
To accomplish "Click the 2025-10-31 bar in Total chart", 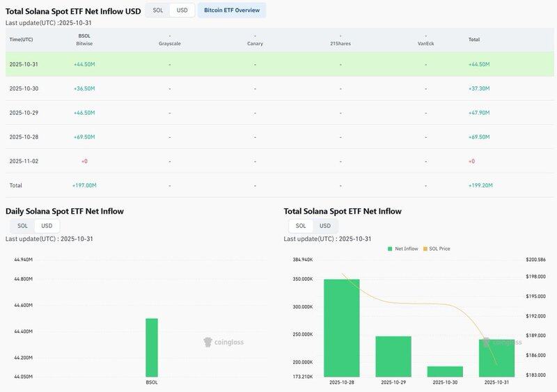I will 496,358.
